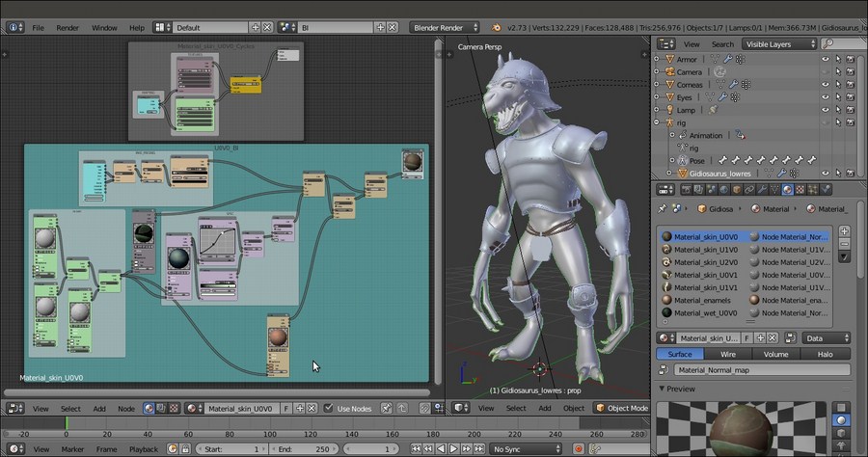Open the Scene properties tab
This screenshot has width=868, height=457.
click(712, 190)
